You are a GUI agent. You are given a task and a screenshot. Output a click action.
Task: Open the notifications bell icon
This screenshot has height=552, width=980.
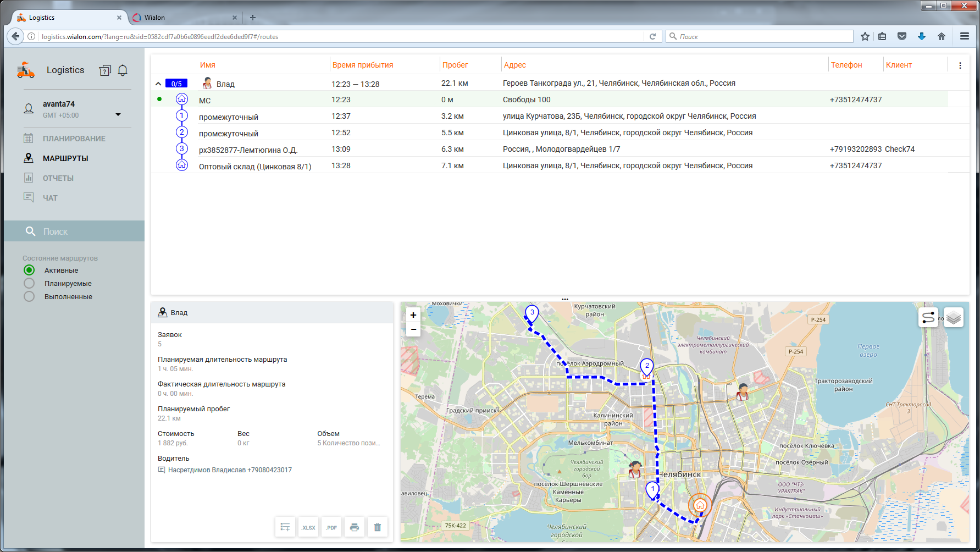(x=123, y=70)
